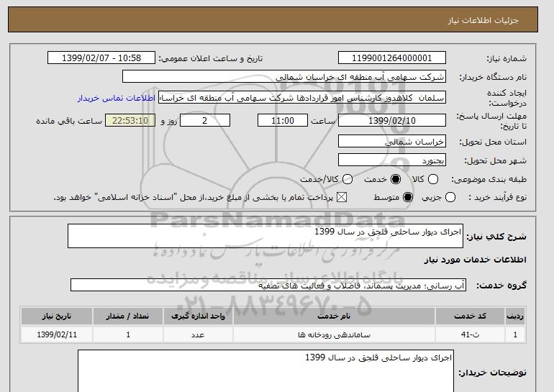Click the remaining time 22:53:10 field
The width and height of the screenshot is (554, 392).
pyautogui.click(x=130, y=120)
